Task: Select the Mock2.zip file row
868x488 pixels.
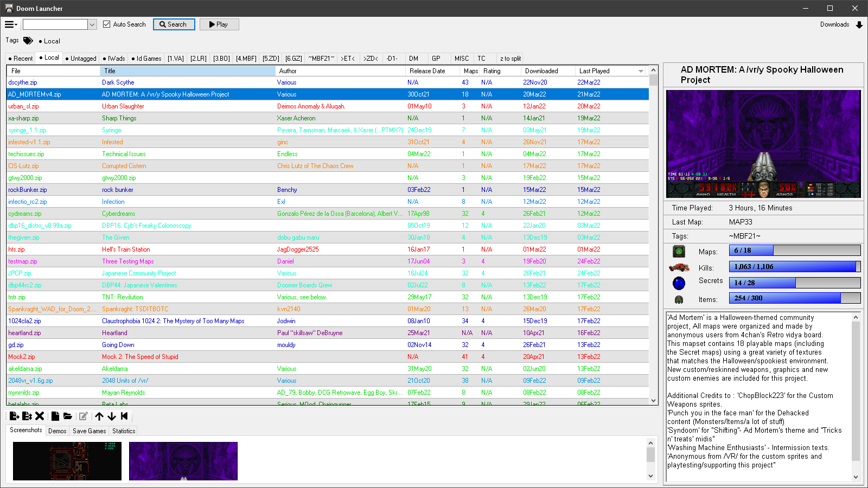Action: 328,357
